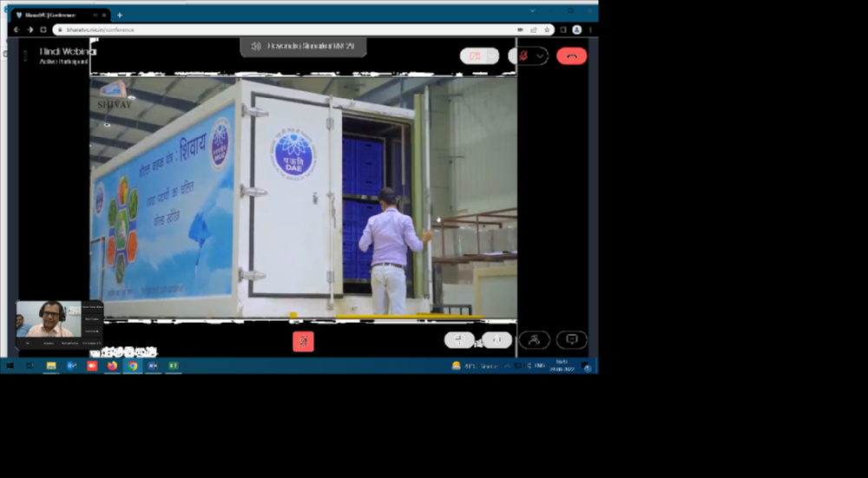Toggle the muted microphone button at top

coord(523,56)
